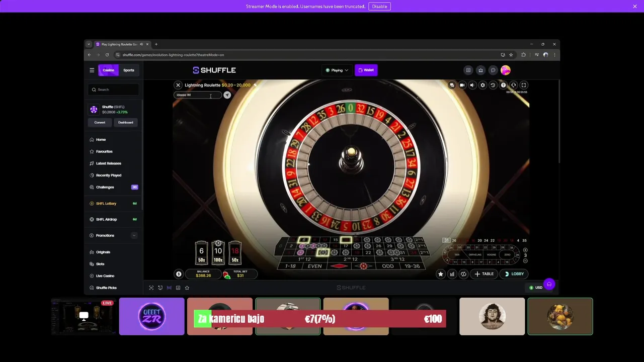This screenshot has height=362, width=644.
Task: Close the Lightning Roulette game with X
Action: click(178, 85)
